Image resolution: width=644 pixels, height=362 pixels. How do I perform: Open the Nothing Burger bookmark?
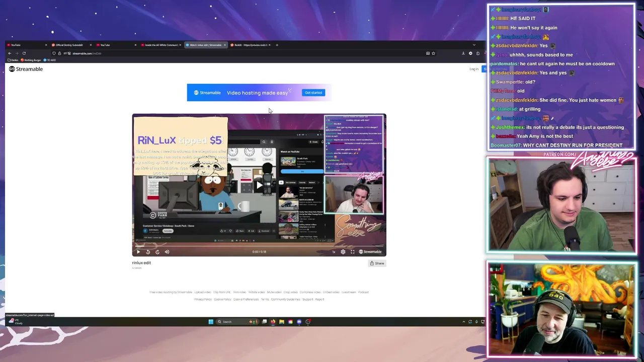[x=31, y=60]
